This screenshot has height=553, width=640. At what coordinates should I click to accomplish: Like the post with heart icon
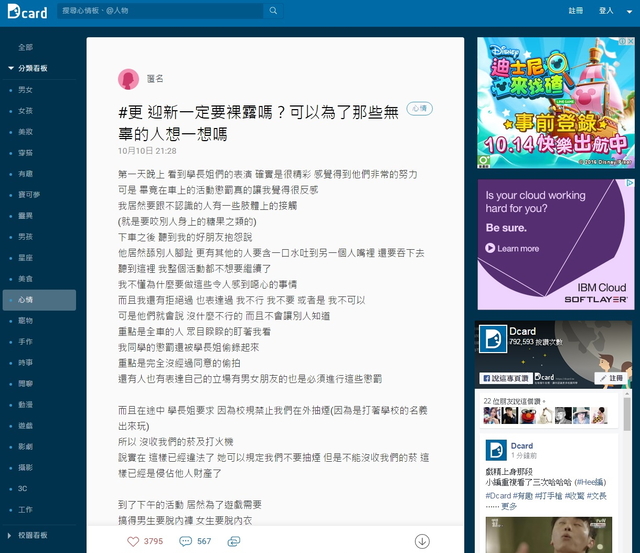(133, 541)
